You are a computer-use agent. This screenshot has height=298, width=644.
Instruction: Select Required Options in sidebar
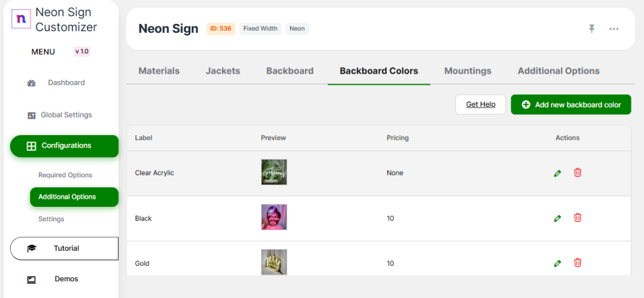coord(65,175)
